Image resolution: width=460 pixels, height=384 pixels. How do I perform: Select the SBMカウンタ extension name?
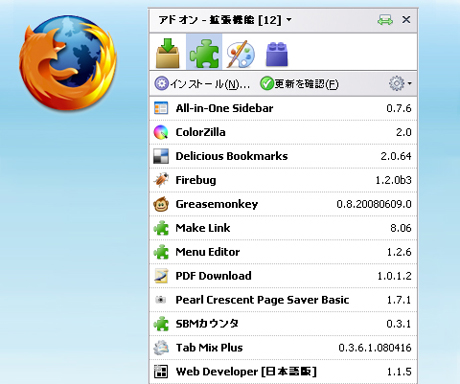coord(207,324)
